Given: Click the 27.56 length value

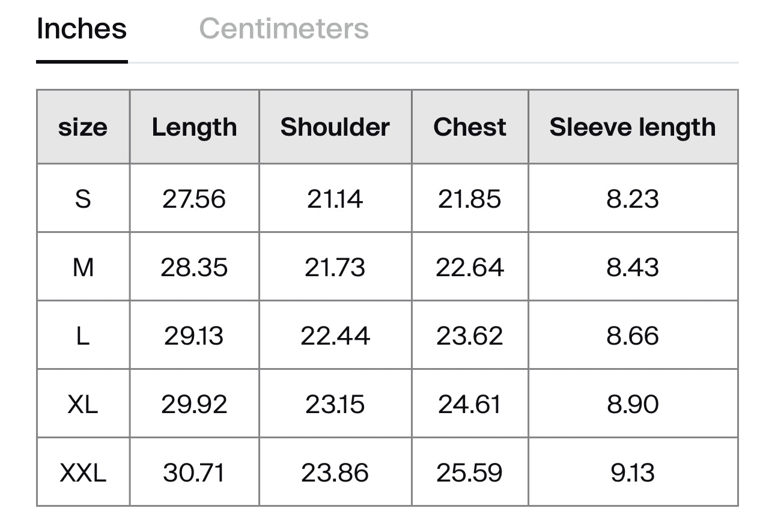Looking at the screenshot, I should [194, 199].
